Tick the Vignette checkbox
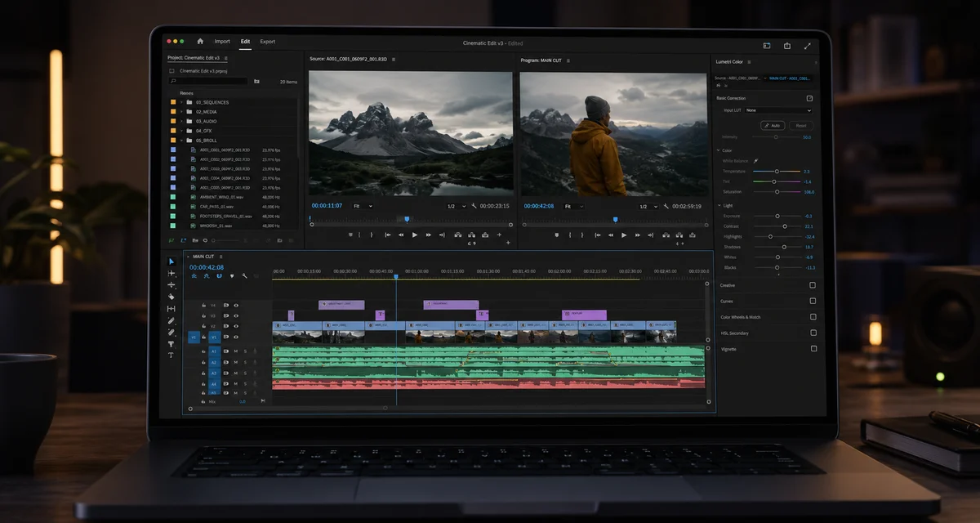The height and width of the screenshot is (523, 980). point(813,349)
